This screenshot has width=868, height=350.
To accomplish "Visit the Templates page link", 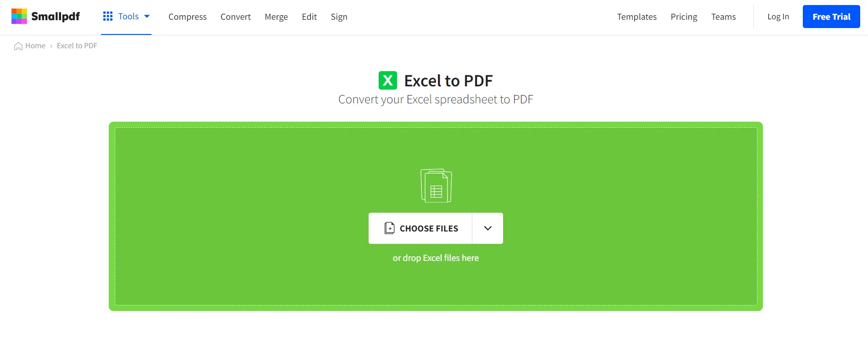I will click(x=637, y=17).
